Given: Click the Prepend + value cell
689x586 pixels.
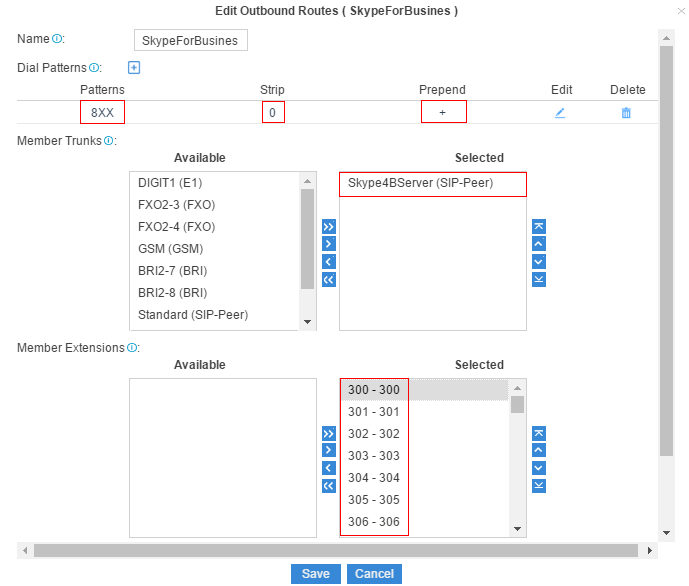Looking at the screenshot, I should [443, 112].
